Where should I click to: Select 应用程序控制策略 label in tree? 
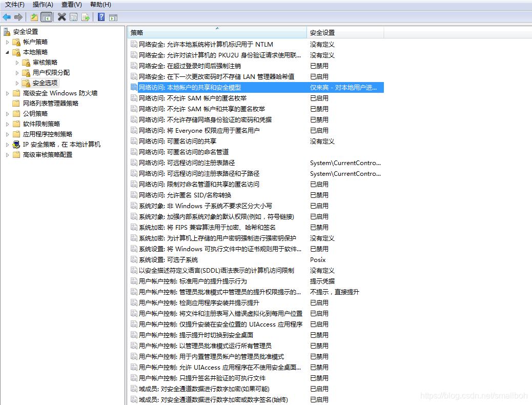48,134
